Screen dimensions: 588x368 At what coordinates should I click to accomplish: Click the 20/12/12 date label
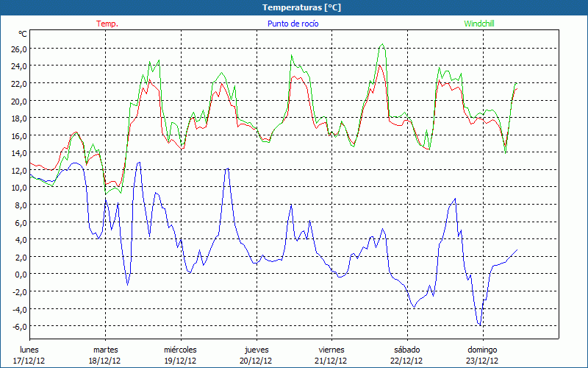point(256,361)
